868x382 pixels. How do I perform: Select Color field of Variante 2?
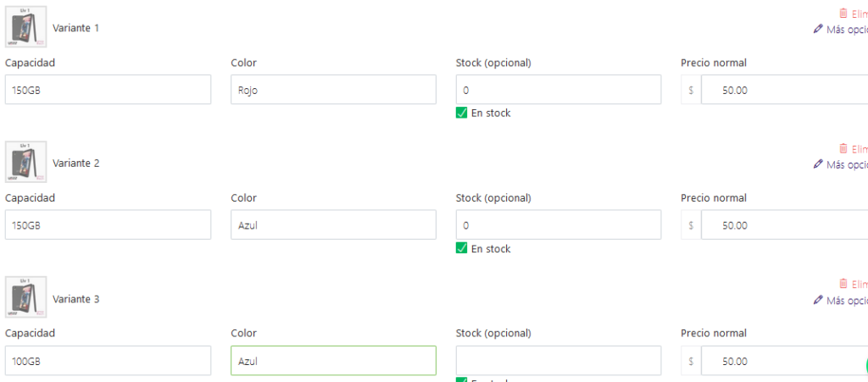[x=333, y=225]
